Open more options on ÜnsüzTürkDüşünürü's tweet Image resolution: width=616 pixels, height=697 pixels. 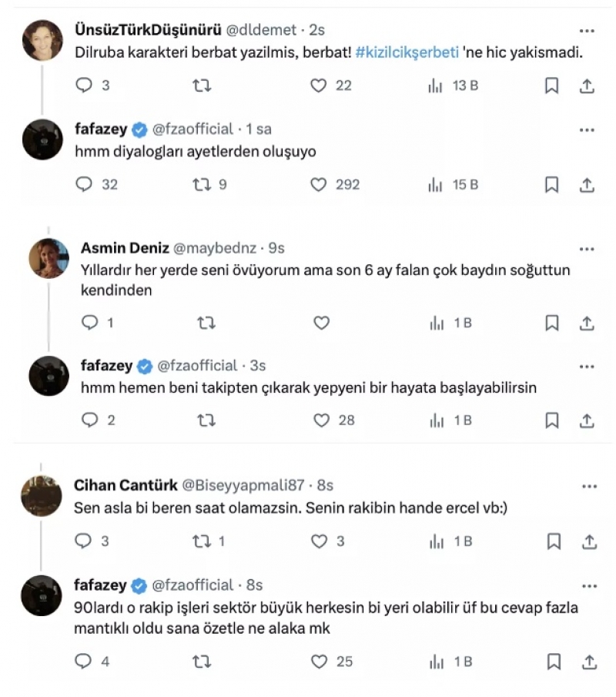click(x=587, y=31)
